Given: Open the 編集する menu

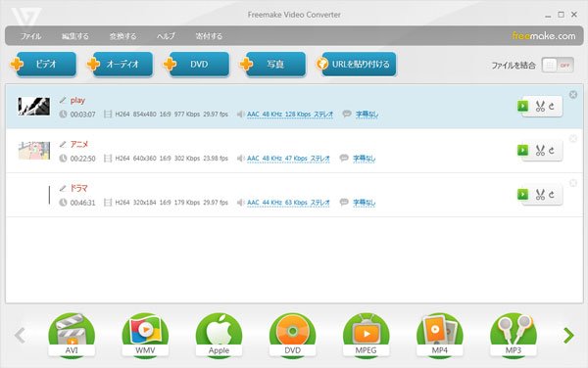Looking at the screenshot, I should click(x=75, y=36).
